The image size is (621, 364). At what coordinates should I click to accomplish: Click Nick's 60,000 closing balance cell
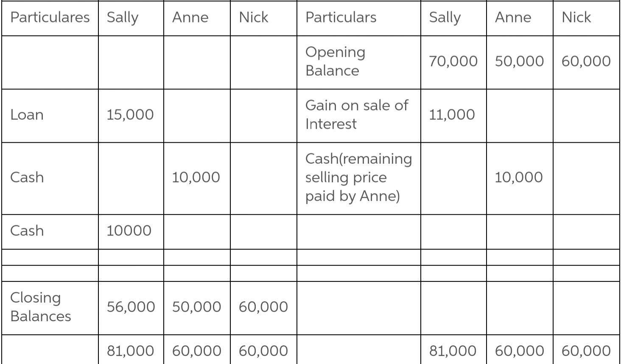[263, 307]
